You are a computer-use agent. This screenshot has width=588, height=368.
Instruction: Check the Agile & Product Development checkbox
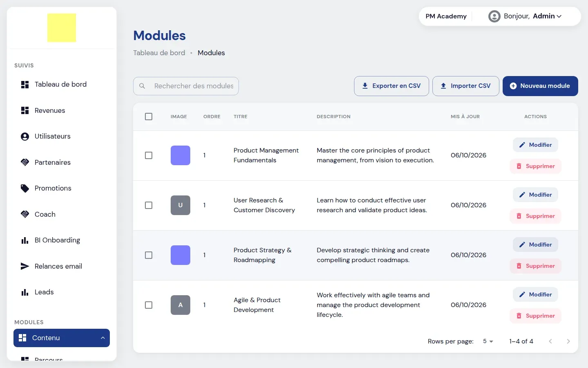point(149,305)
